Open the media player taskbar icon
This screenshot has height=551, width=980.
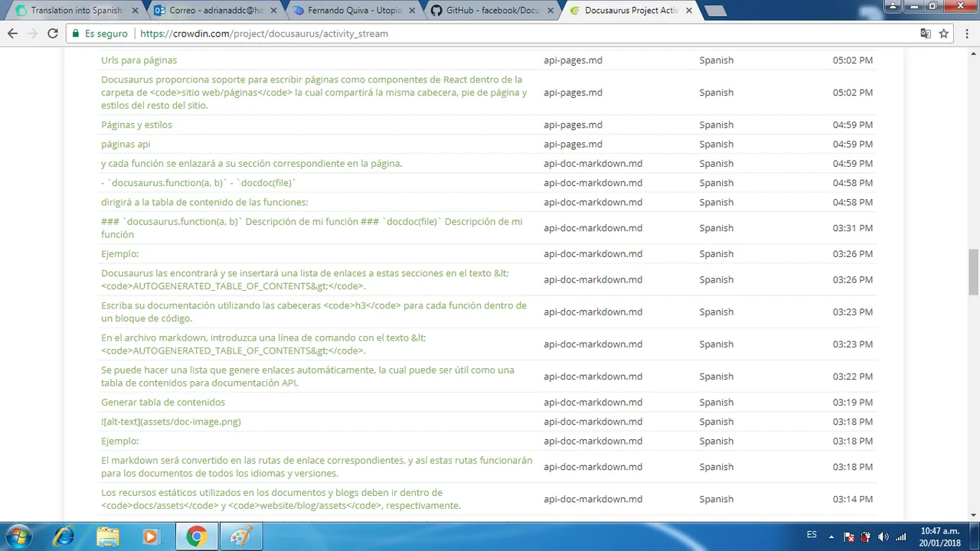151,536
